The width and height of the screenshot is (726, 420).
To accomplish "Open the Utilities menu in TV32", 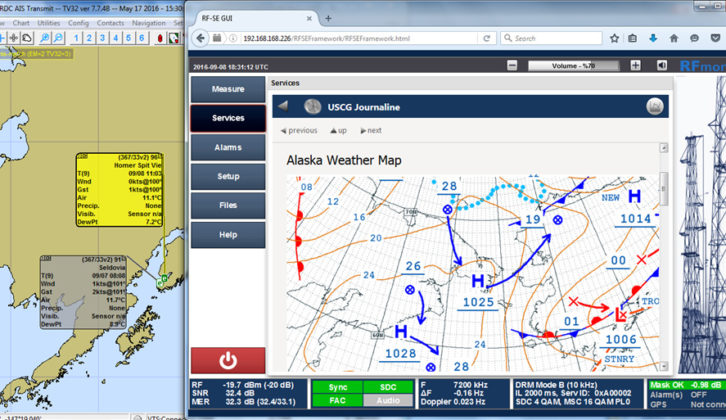I will tap(49, 23).
